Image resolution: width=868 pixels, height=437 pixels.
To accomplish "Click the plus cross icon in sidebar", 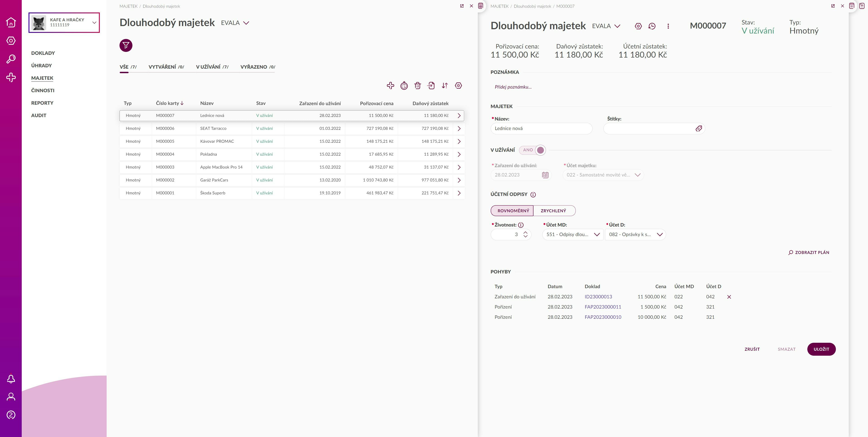I will 11,77.
